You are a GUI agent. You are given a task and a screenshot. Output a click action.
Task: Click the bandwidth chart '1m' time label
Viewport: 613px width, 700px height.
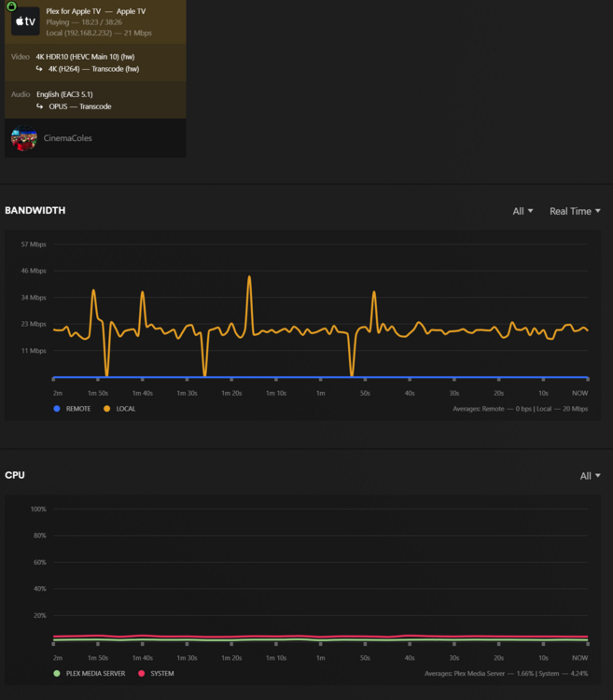click(321, 393)
